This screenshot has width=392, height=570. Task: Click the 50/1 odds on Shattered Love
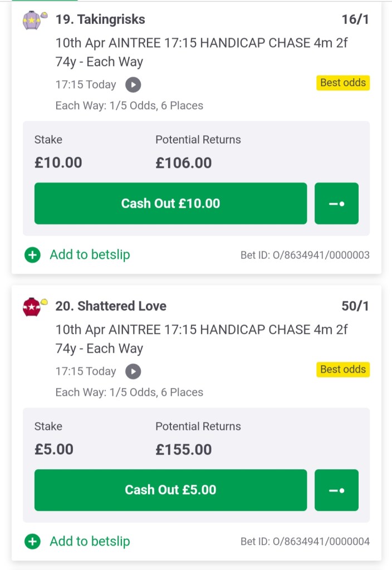click(x=355, y=307)
